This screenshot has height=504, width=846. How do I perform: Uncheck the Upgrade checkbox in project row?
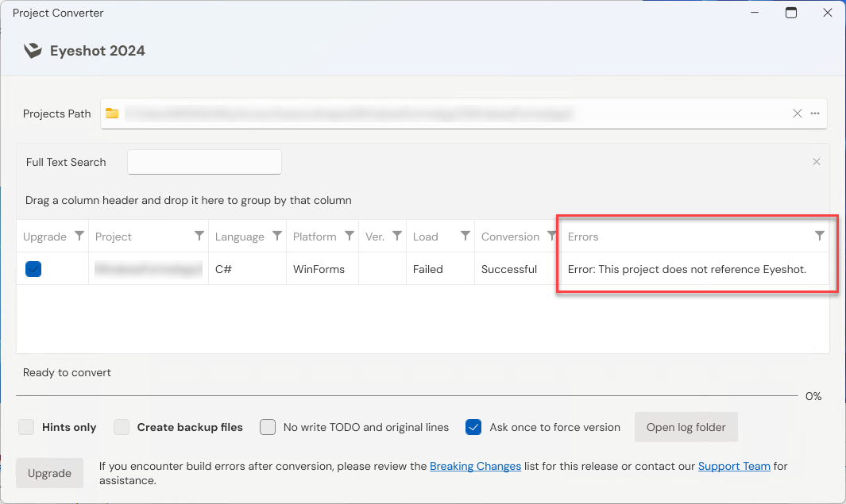point(33,269)
